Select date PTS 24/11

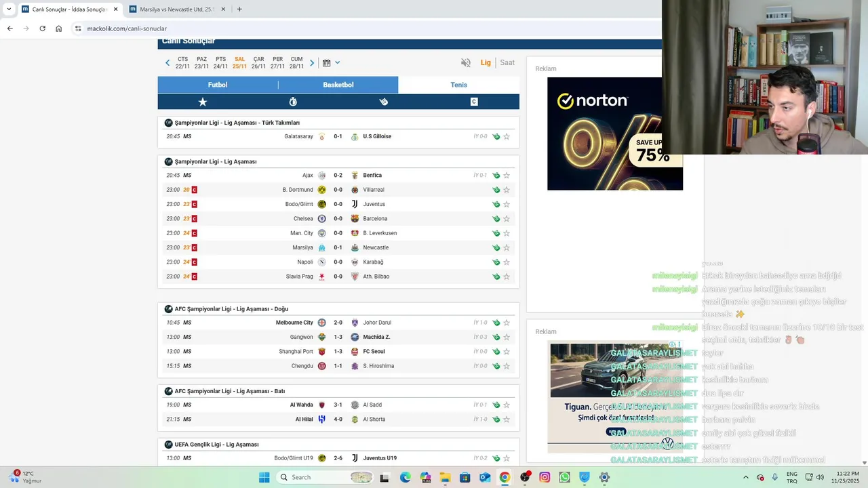click(221, 62)
